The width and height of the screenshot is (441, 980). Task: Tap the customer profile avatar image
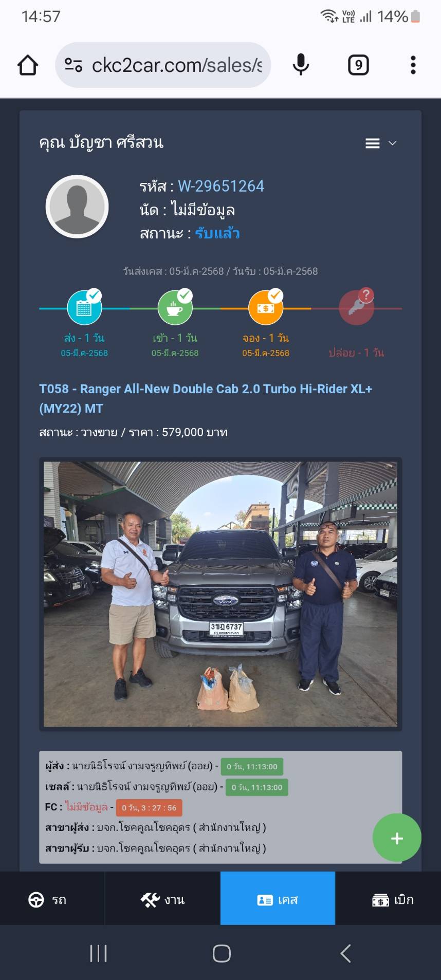tap(77, 207)
